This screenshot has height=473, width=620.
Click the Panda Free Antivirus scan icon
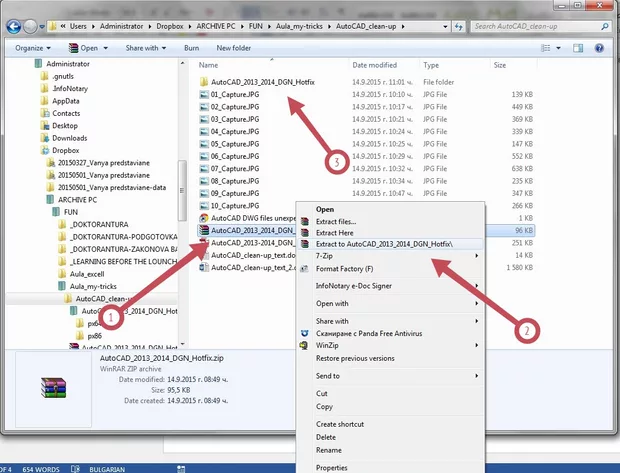[303, 331]
